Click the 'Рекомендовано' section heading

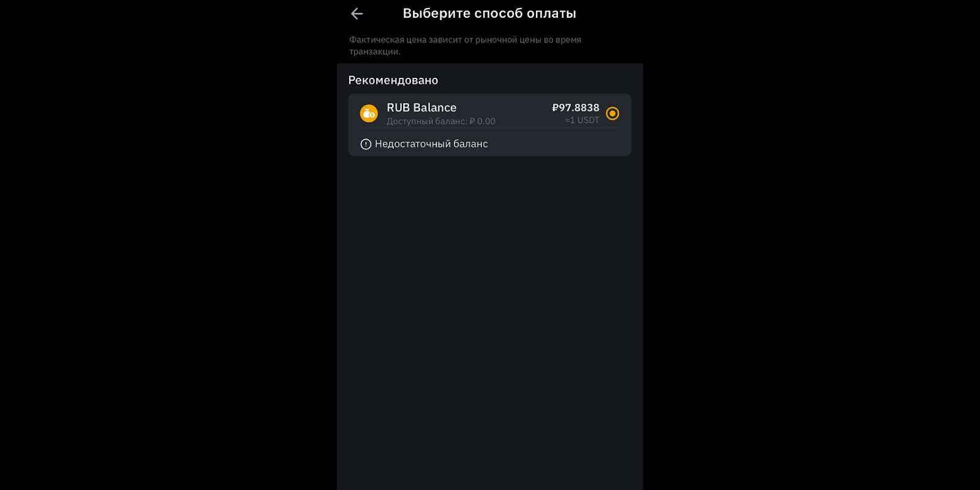coord(393,80)
